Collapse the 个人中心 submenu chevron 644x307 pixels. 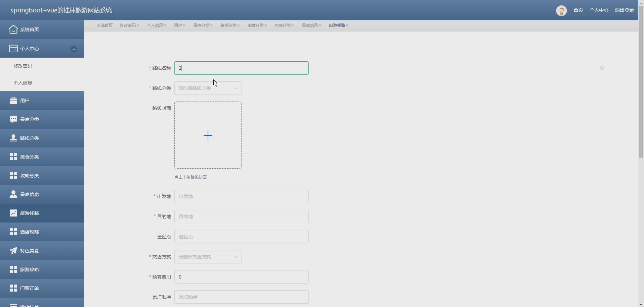tap(74, 49)
